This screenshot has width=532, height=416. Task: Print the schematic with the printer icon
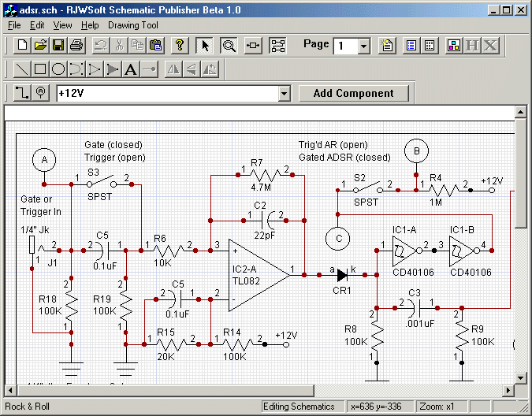(x=75, y=46)
